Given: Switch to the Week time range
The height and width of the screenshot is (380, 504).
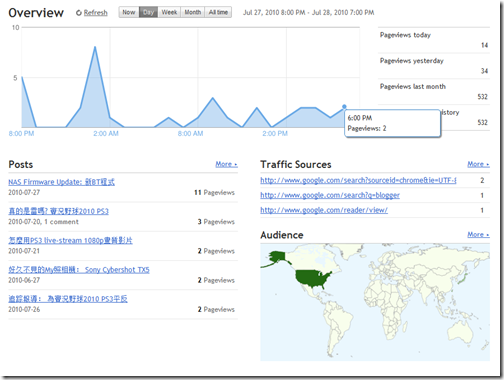Looking at the screenshot, I should tap(169, 12).
